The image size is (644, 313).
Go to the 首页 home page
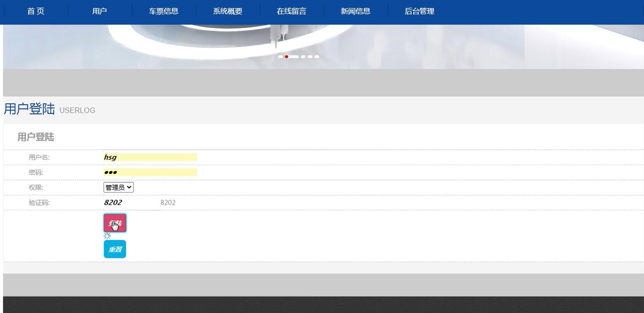pyautogui.click(x=36, y=11)
